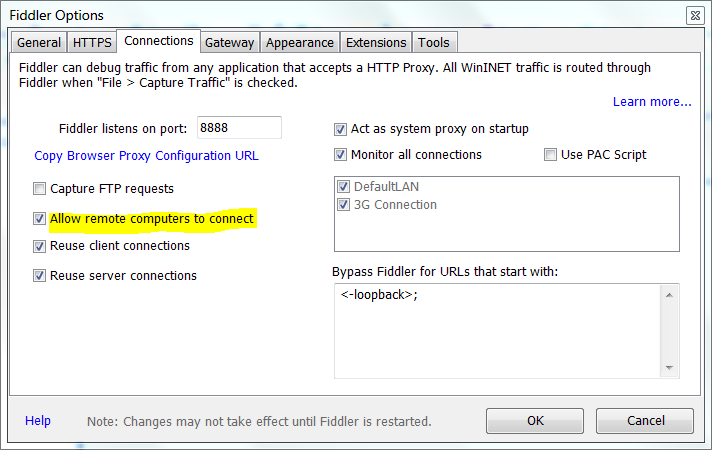The height and width of the screenshot is (450, 712).
Task: Open the Appearance tab
Action: pos(300,42)
